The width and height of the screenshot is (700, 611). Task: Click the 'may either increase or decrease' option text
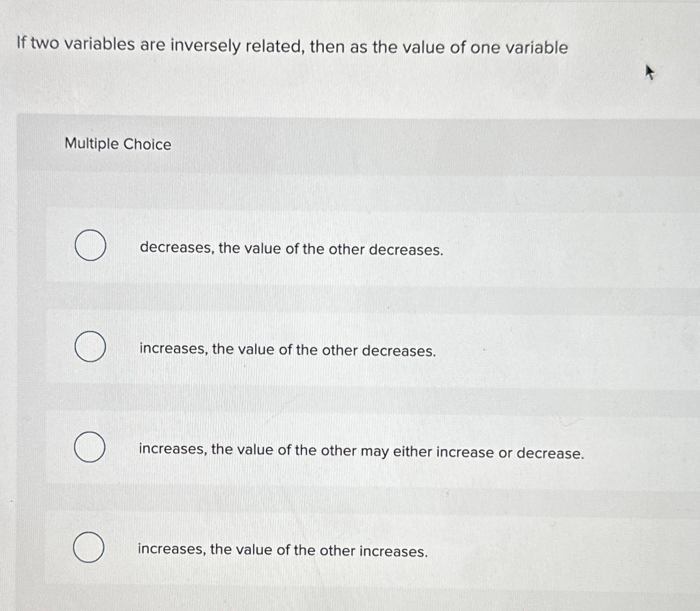coord(361,452)
